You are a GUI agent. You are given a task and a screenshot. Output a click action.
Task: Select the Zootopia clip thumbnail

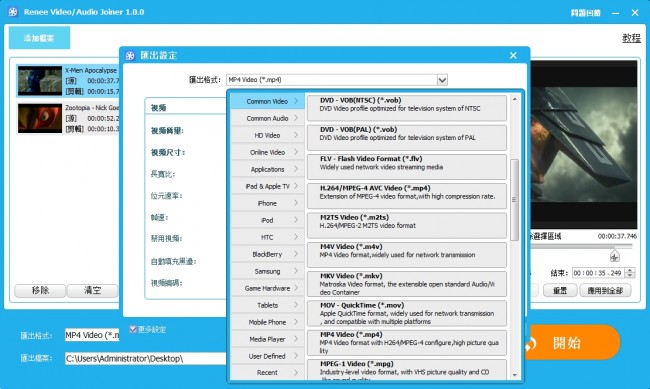pyautogui.click(x=40, y=118)
